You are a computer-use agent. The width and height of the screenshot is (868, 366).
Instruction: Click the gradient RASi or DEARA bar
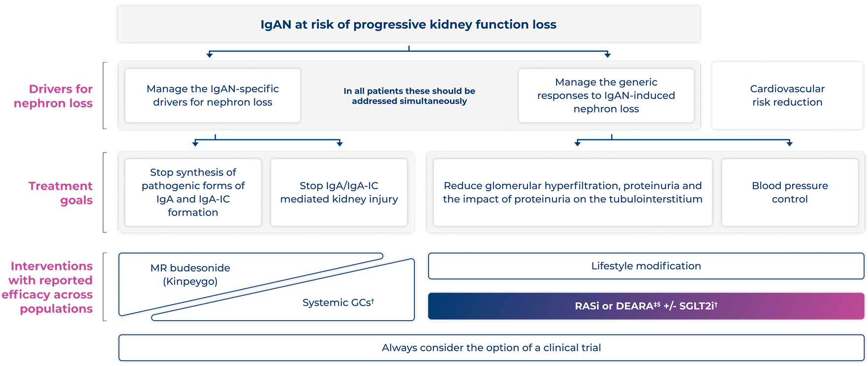point(646,306)
